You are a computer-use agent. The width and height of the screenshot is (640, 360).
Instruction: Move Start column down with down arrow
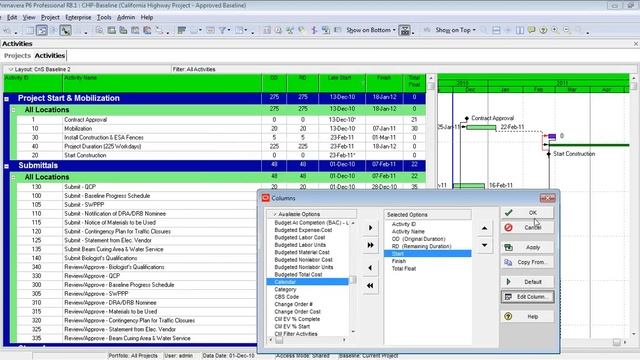[484, 245]
